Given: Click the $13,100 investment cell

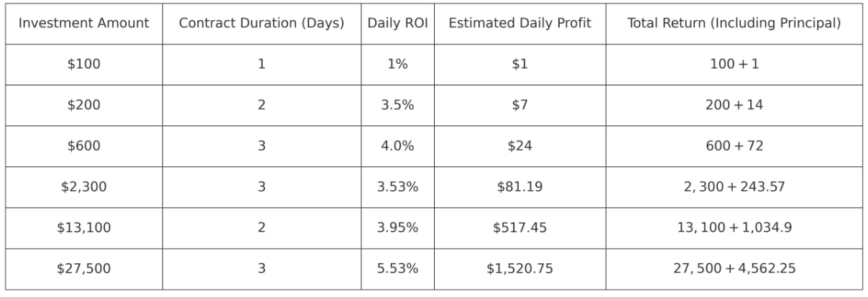Looking at the screenshot, I should coord(84,227).
